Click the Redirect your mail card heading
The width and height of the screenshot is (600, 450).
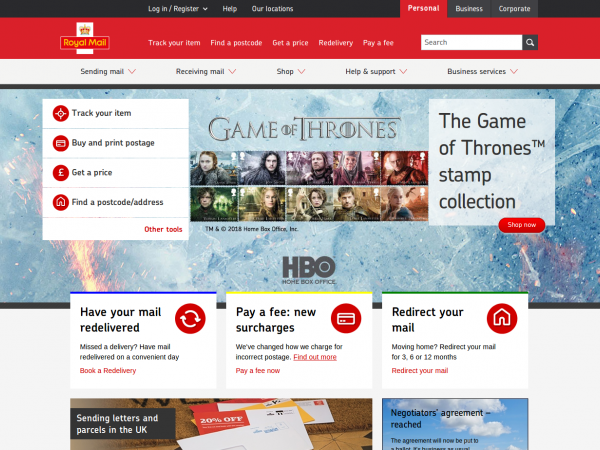coord(427,320)
